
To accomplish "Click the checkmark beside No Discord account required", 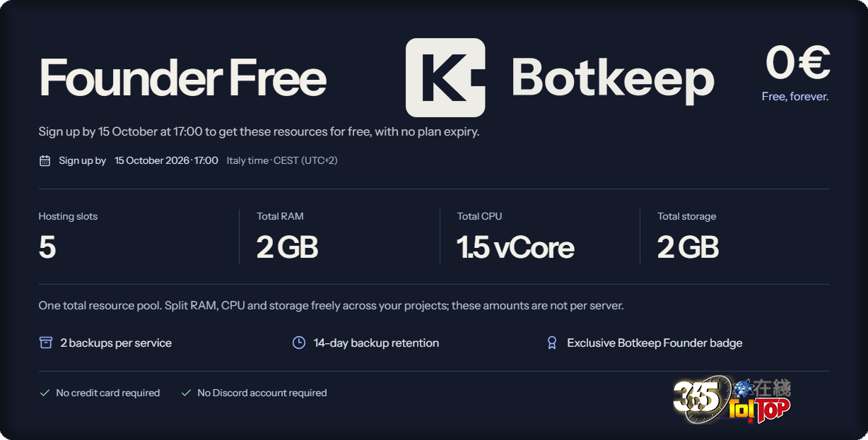I will point(187,393).
